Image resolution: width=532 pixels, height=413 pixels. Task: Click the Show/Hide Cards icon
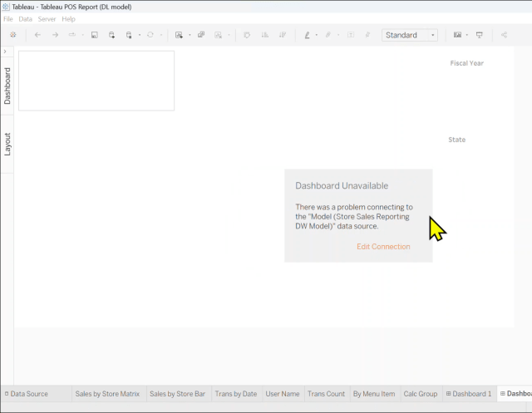pos(458,35)
